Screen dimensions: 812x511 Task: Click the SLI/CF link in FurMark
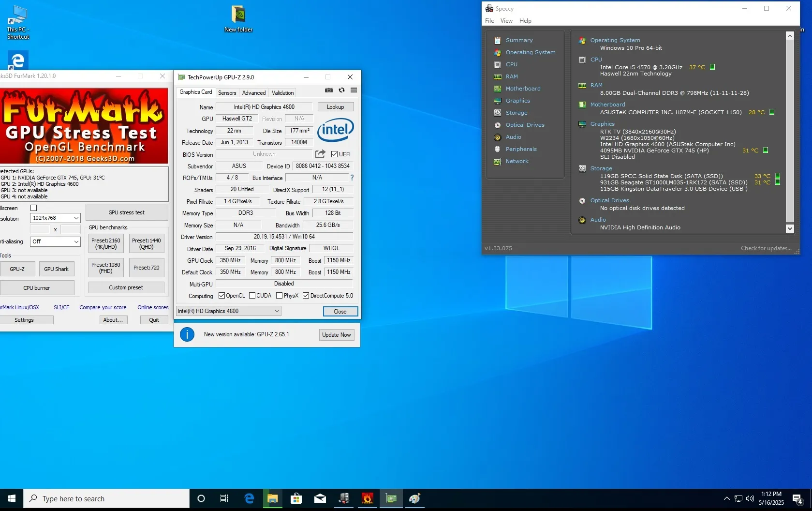61,307
